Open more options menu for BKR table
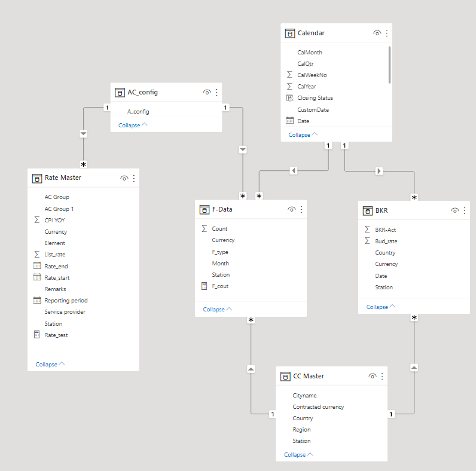The width and height of the screenshot is (476, 471). coord(465,210)
